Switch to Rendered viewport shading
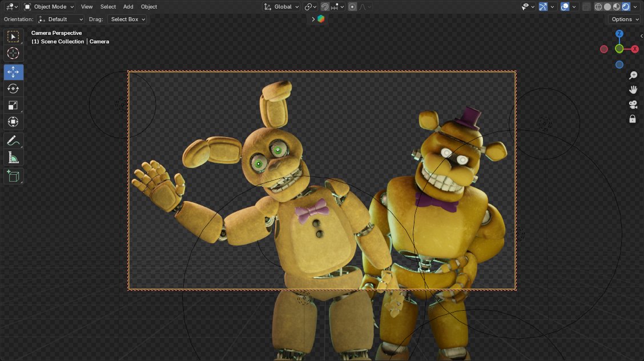Image resolution: width=644 pixels, height=361 pixels. click(626, 7)
